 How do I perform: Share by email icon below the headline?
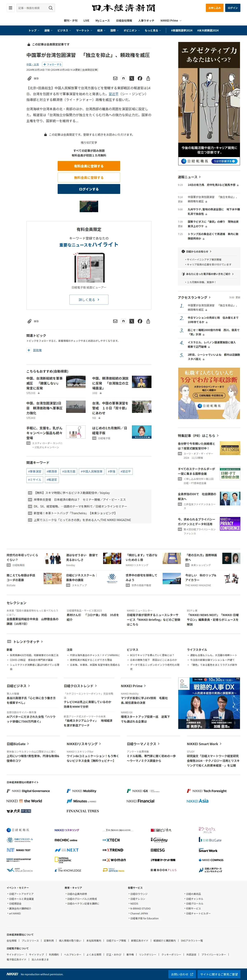click(115, 78)
